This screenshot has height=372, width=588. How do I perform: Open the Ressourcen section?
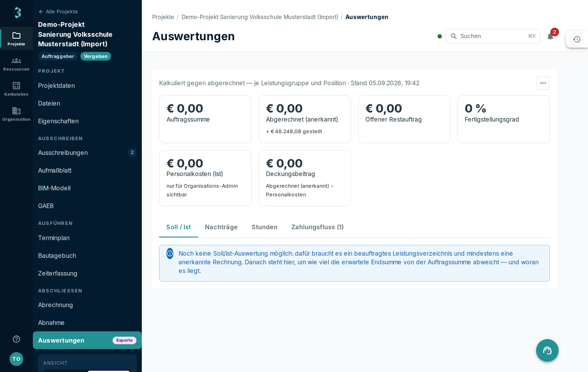coord(16,64)
